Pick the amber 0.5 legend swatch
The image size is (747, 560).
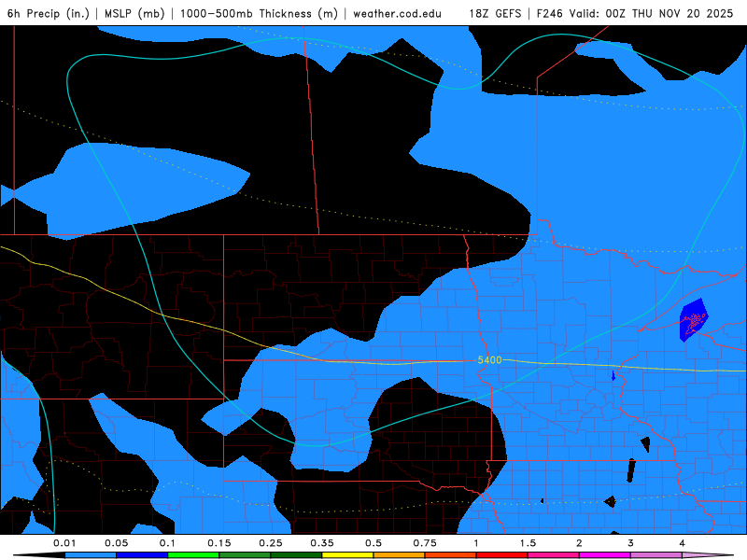[x=400, y=555]
